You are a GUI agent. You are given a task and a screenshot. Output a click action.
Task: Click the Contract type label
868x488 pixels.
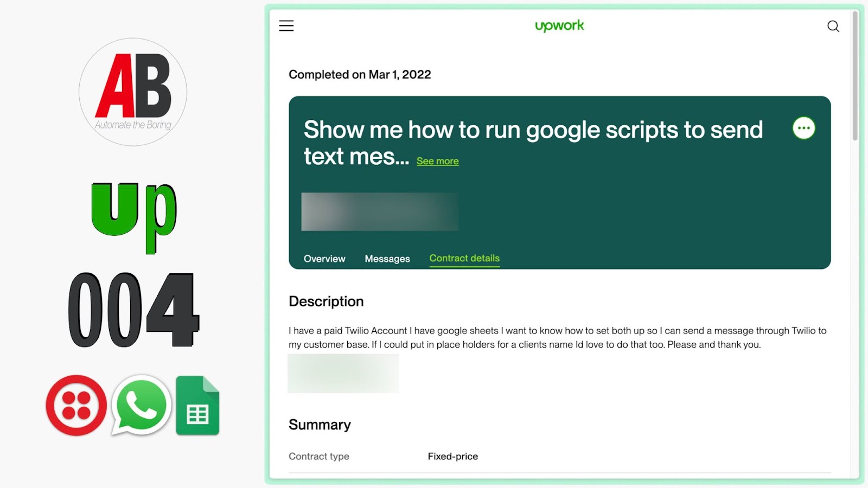(319, 457)
